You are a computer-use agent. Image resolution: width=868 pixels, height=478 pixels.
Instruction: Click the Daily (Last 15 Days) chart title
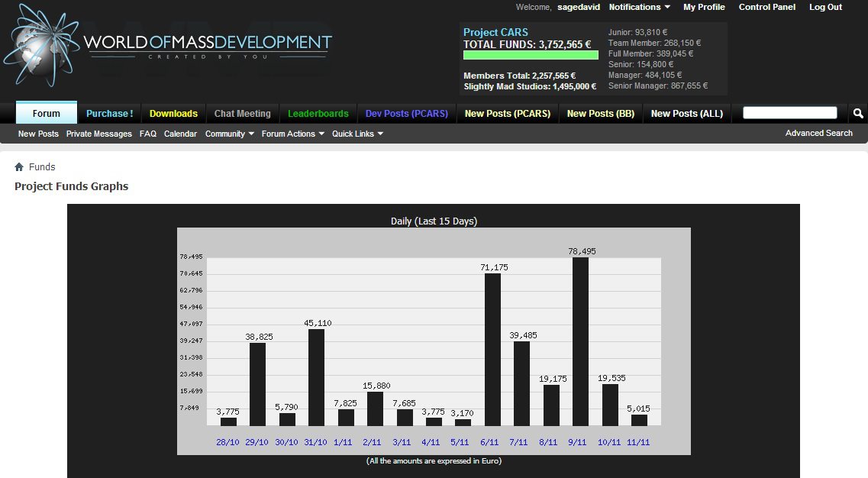tap(434, 221)
